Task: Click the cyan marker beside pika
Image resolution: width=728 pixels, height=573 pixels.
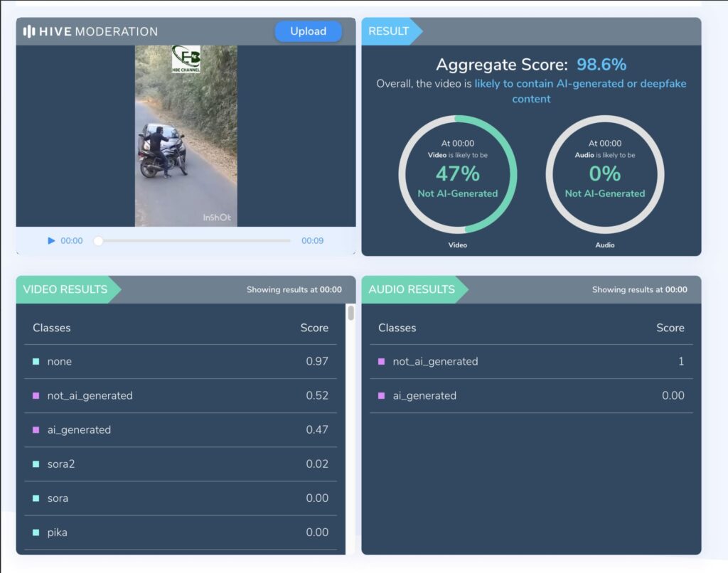Action: pyautogui.click(x=36, y=532)
